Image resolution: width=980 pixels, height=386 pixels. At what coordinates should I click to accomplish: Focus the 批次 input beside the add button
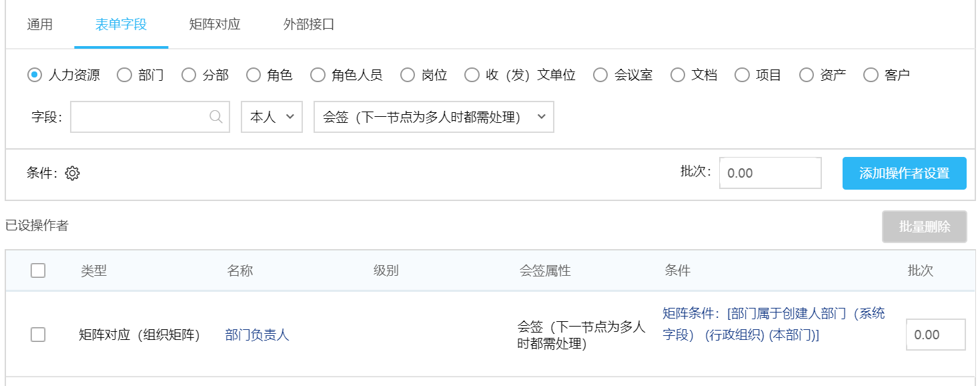(x=770, y=174)
